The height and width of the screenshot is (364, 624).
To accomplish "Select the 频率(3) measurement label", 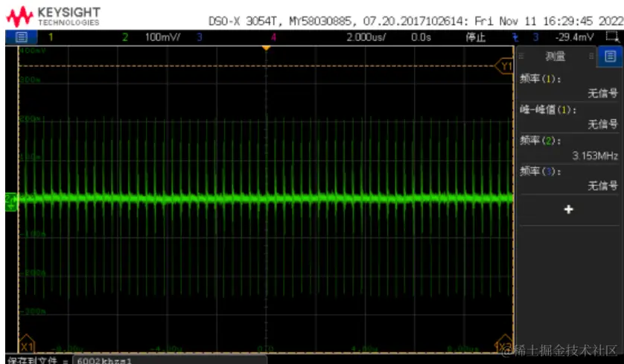I will point(541,171).
